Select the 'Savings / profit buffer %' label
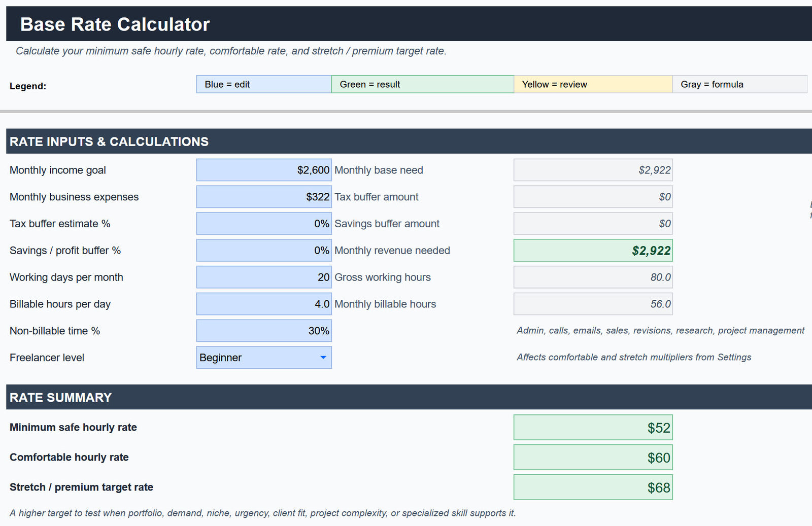Viewport: 812px width, 526px height. pyautogui.click(x=65, y=251)
